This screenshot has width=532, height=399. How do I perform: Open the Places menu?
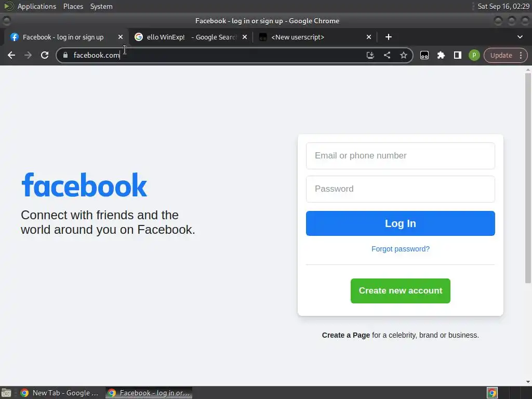[x=73, y=6]
